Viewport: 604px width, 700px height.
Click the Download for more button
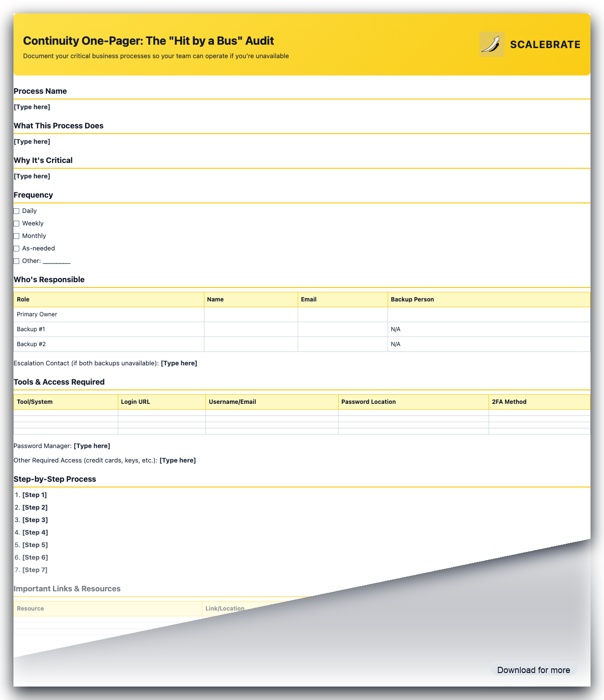coord(534,670)
